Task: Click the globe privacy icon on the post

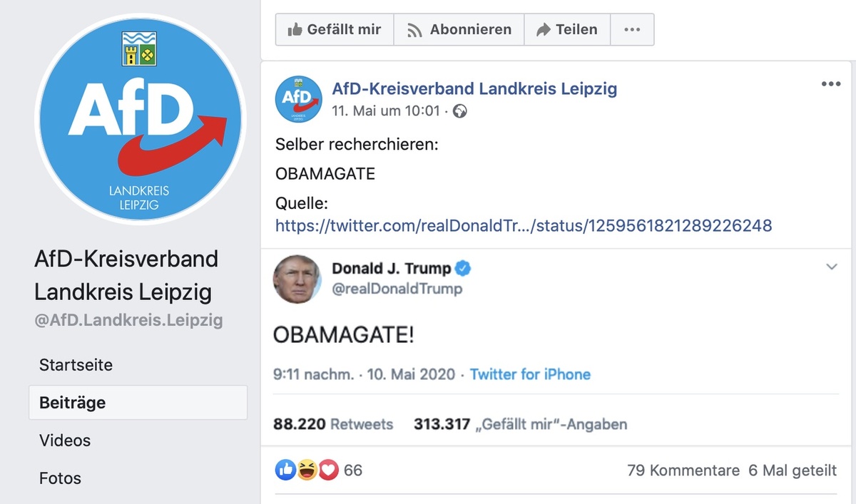Action: click(461, 112)
